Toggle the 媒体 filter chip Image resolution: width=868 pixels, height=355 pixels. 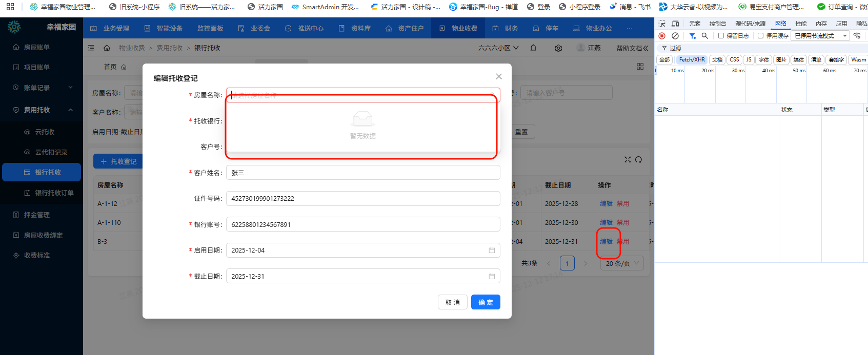click(799, 60)
